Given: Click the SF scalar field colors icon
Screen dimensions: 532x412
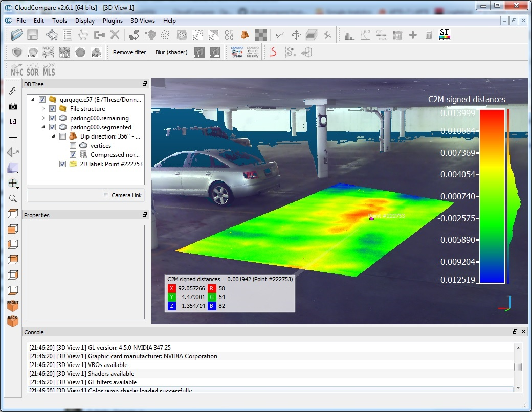Looking at the screenshot, I should (x=445, y=35).
